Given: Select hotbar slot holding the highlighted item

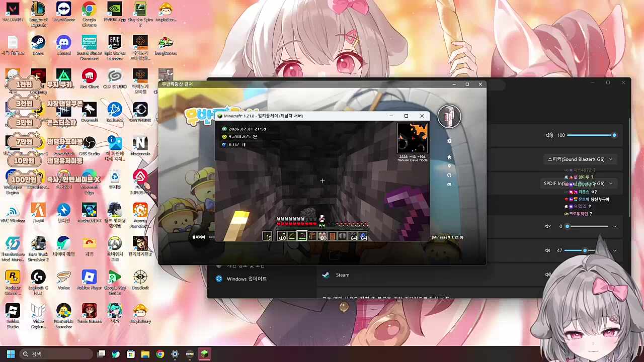Looking at the screenshot, I should 302,236.
